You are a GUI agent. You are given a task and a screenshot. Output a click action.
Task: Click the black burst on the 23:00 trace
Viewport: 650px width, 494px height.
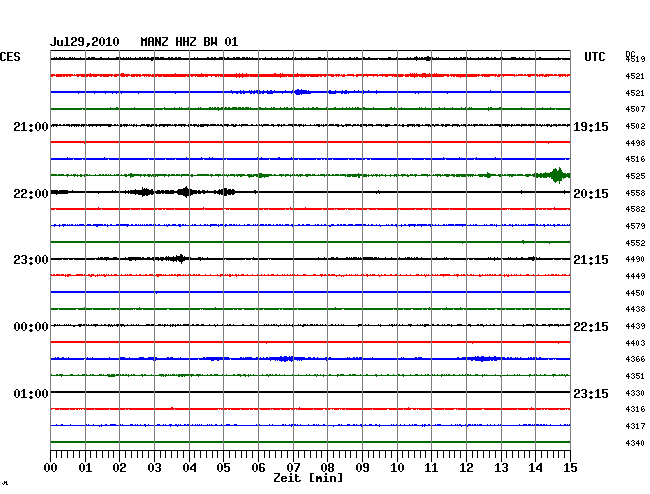click(177, 258)
